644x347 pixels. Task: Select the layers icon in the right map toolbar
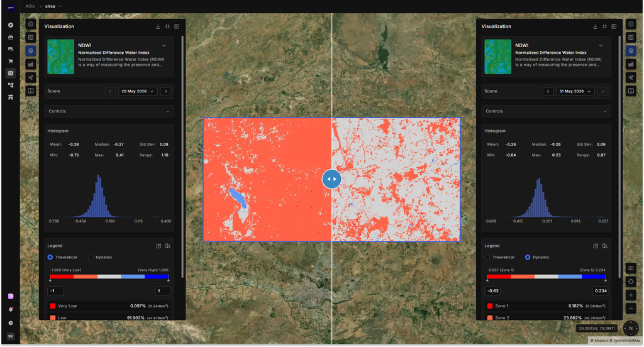click(x=631, y=51)
